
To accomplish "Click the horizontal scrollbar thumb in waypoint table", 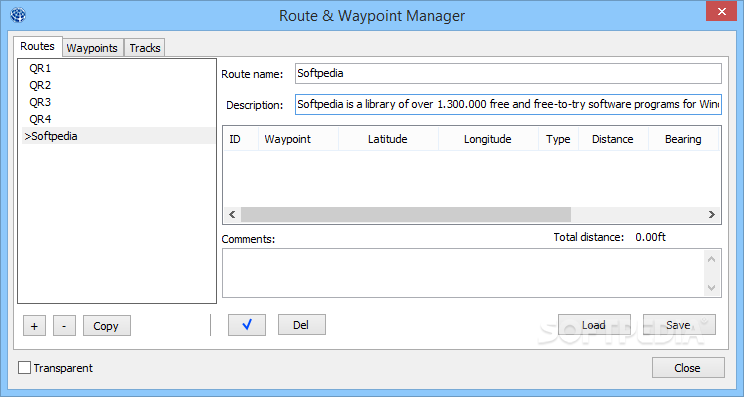I will pos(406,214).
